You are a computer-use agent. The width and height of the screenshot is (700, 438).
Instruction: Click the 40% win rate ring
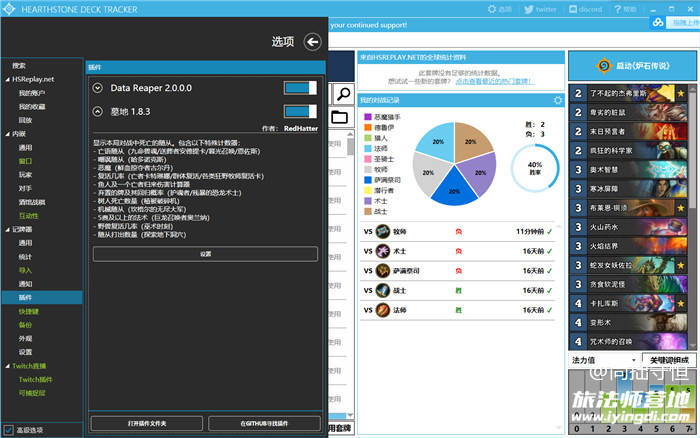click(535, 168)
